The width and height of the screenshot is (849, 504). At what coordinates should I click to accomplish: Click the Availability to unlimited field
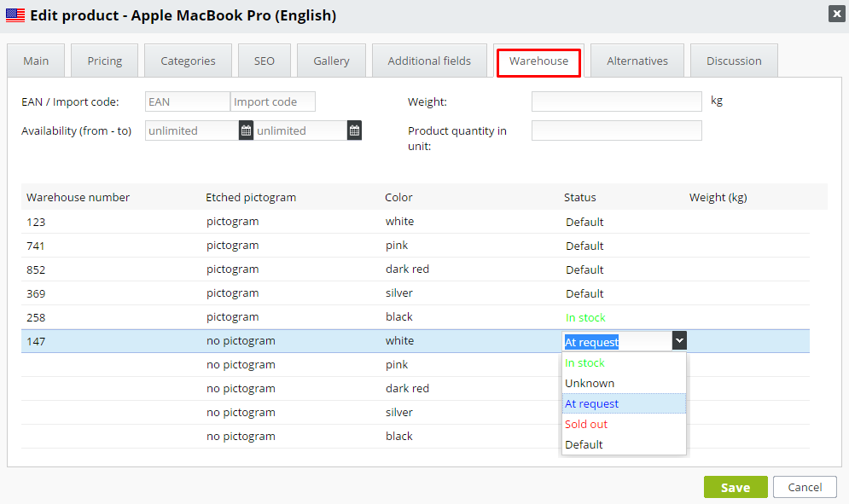click(x=300, y=130)
